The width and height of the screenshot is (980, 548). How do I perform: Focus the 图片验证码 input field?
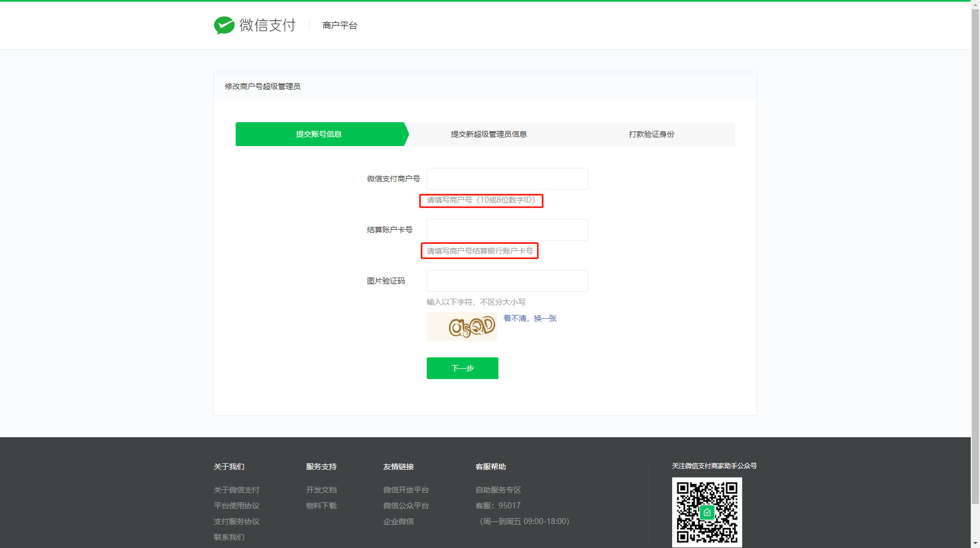click(507, 281)
